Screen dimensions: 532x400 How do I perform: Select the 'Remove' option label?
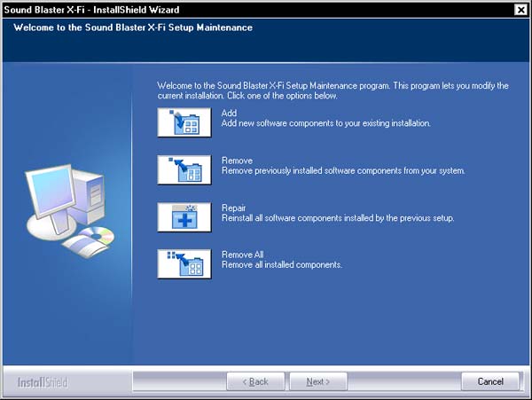(x=237, y=161)
